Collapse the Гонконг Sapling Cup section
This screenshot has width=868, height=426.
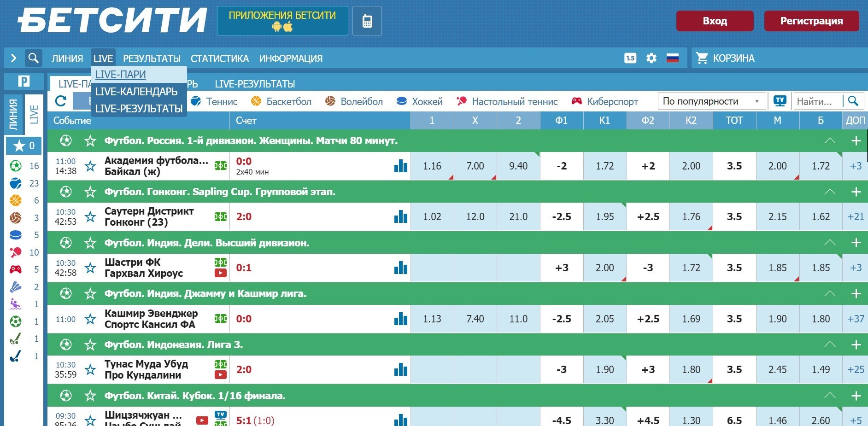(x=830, y=192)
